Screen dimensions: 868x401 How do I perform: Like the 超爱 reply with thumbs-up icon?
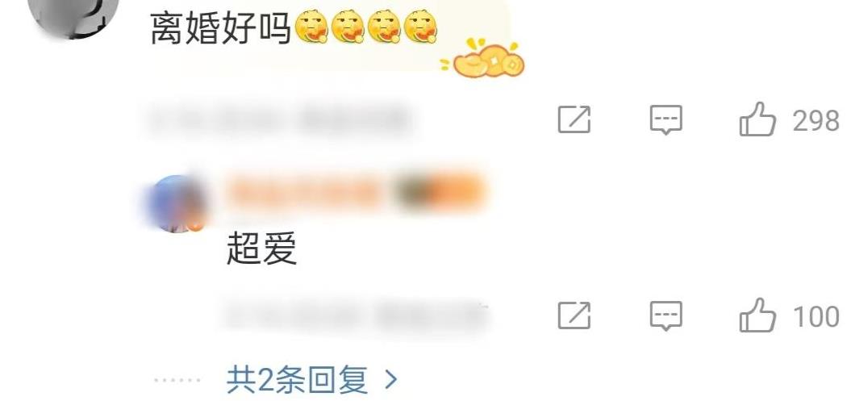[757, 315]
